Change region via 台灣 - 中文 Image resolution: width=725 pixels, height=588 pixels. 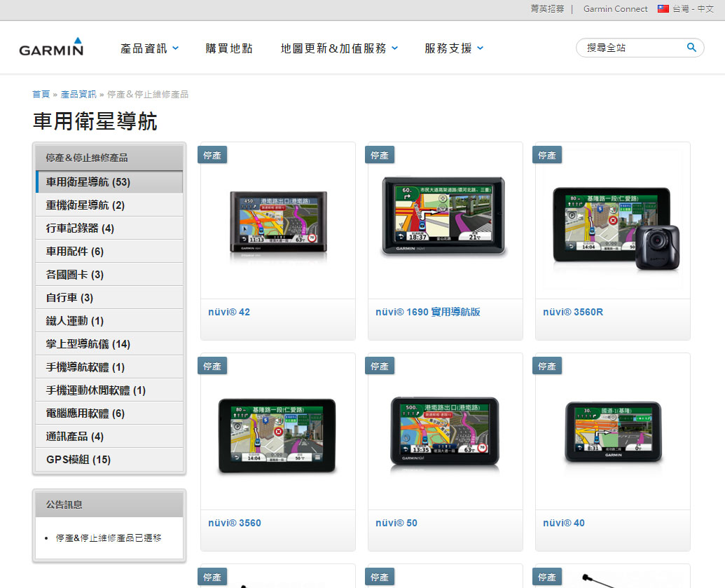click(x=693, y=9)
